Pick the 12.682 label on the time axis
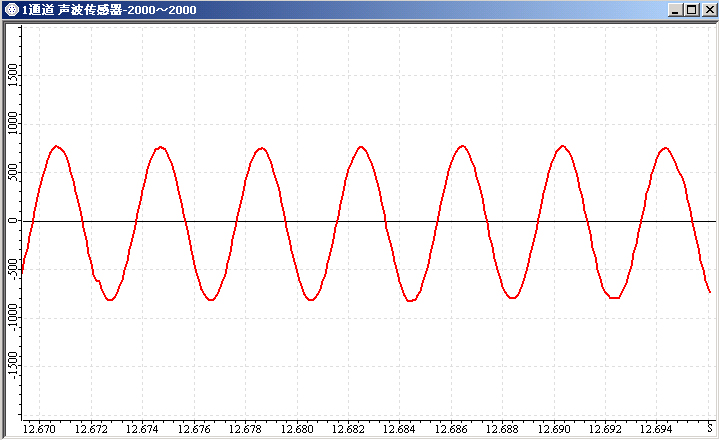Screen dimensions: 719x440 (x=349, y=429)
